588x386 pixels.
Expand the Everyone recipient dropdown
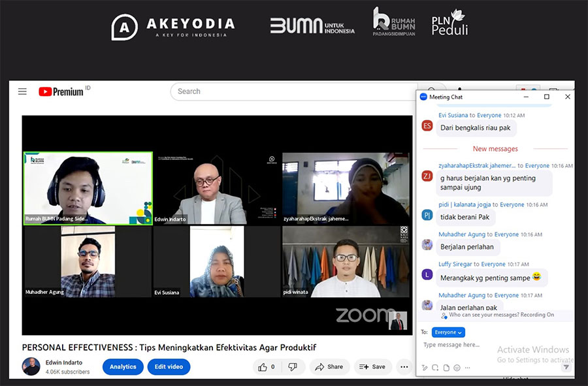[x=448, y=332]
